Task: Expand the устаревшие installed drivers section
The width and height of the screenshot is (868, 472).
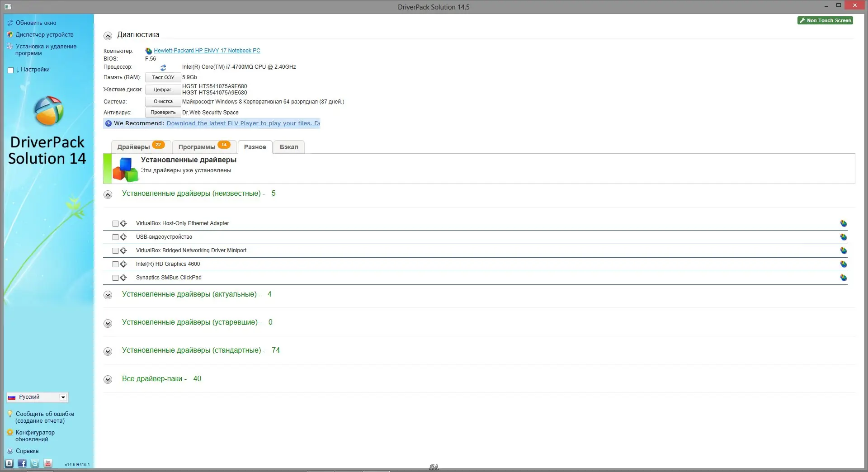Action: pyautogui.click(x=108, y=323)
